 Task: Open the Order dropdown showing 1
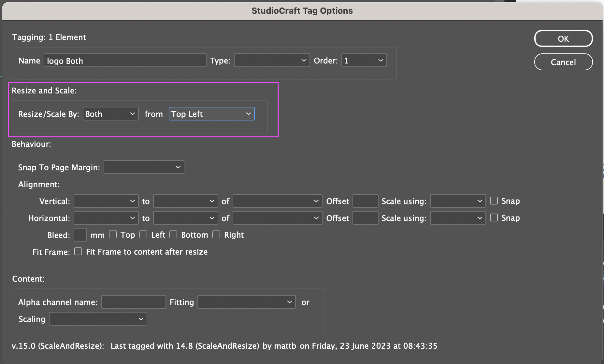[364, 61]
